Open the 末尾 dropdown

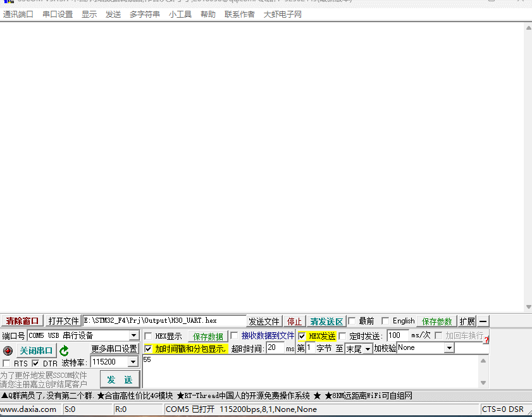coord(368,349)
